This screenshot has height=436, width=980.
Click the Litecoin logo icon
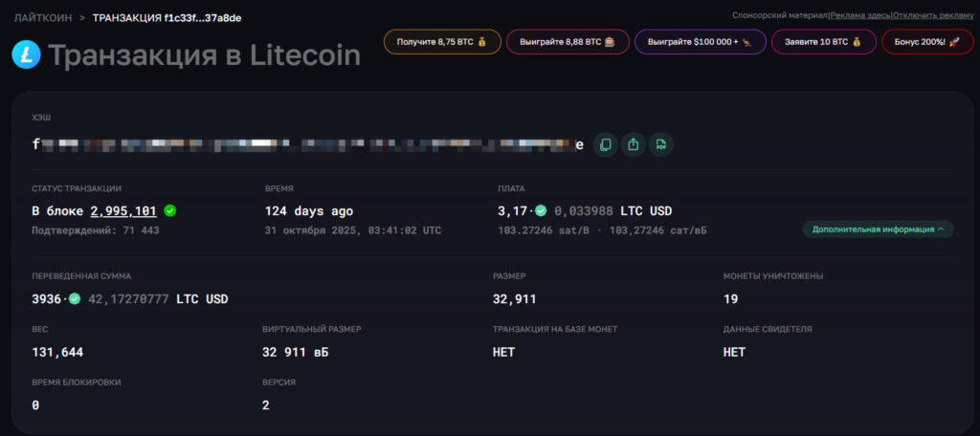pyautogui.click(x=26, y=54)
